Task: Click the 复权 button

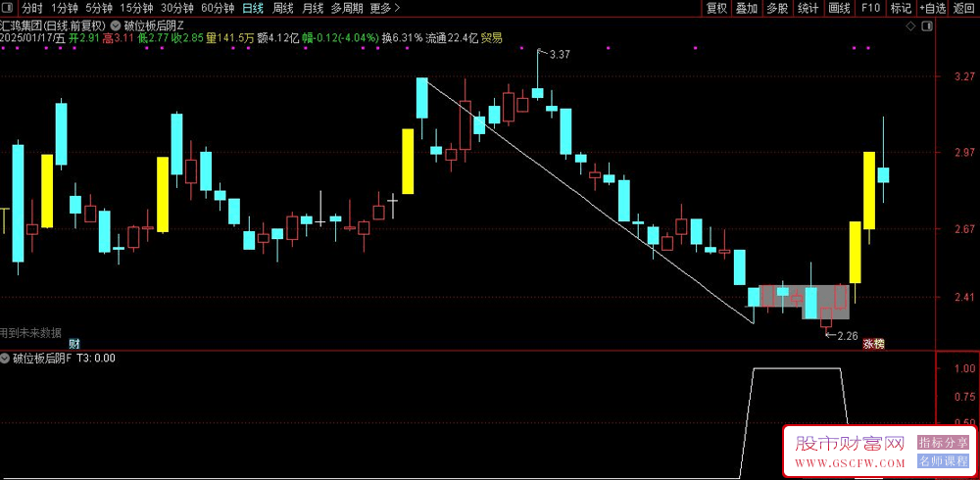Action: (716, 8)
